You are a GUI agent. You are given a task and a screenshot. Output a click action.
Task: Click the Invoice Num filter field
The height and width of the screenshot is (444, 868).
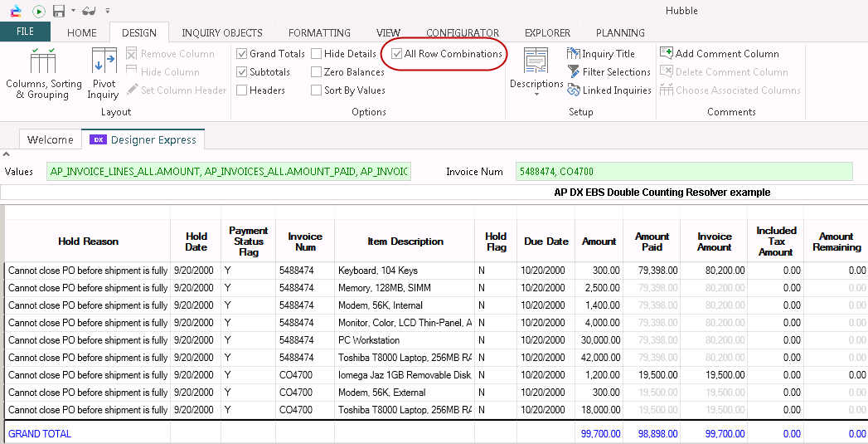click(683, 172)
